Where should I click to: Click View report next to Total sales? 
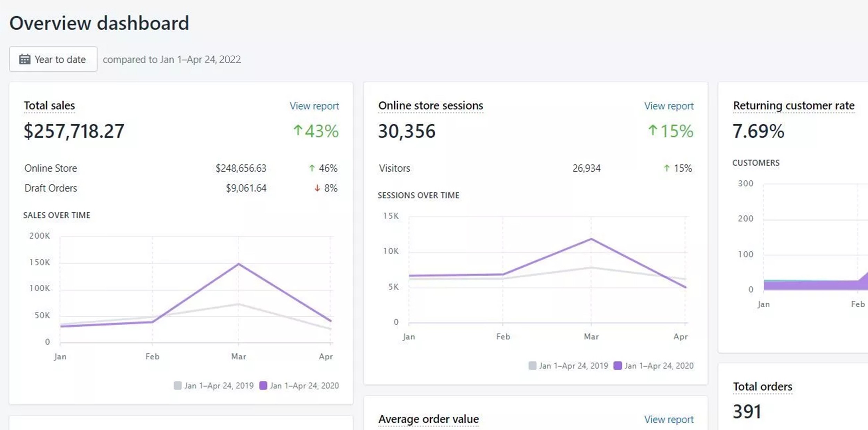314,106
